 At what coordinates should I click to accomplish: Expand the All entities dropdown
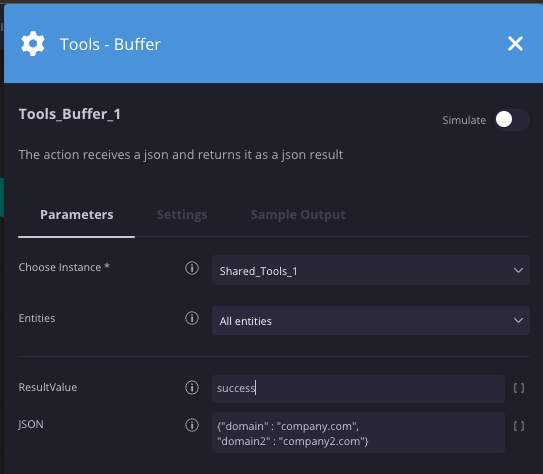pyautogui.click(x=371, y=321)
